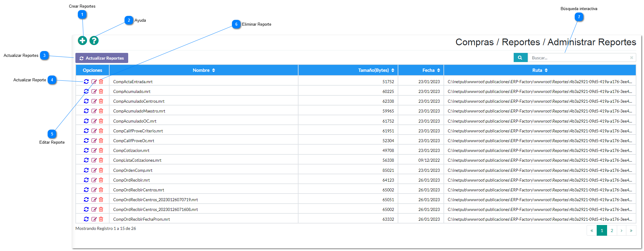This screenshot has height=251, width=644.
Task: Select pagination page 1
Action: click(602, 231)
